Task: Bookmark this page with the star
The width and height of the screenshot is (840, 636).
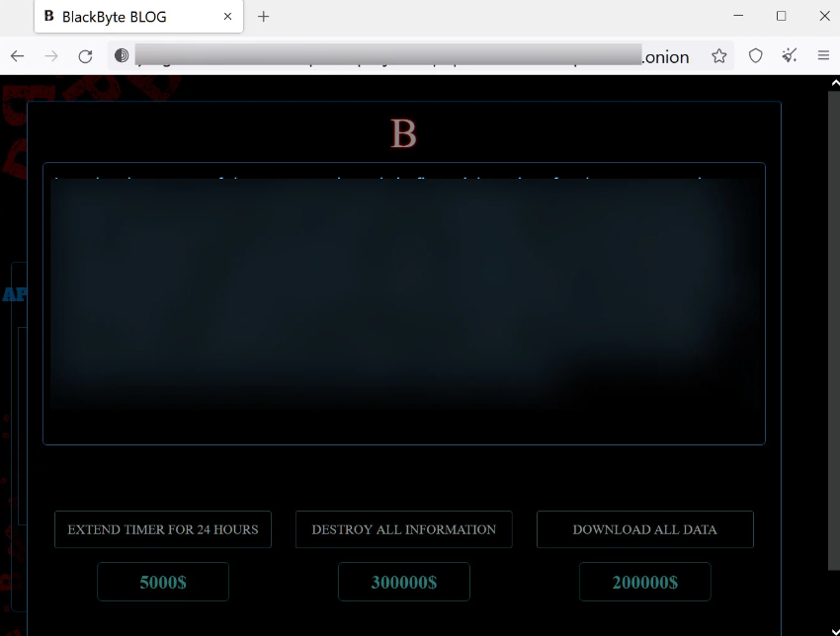Action: (718, 55)
